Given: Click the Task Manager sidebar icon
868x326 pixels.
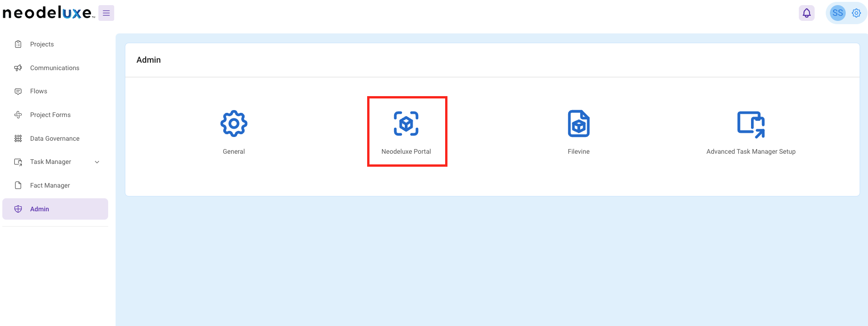Looking at the screenshot, I should [x=18, y=162].
